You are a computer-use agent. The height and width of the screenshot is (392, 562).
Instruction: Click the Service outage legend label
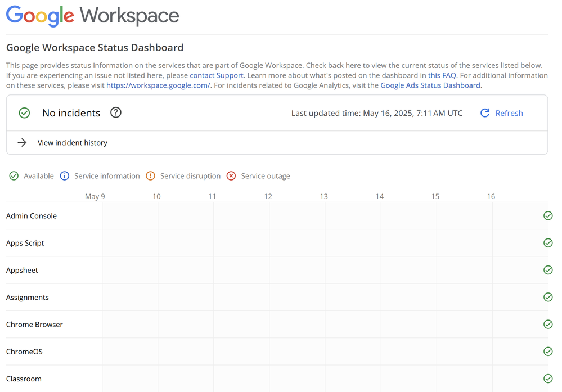tap(266, 176)
